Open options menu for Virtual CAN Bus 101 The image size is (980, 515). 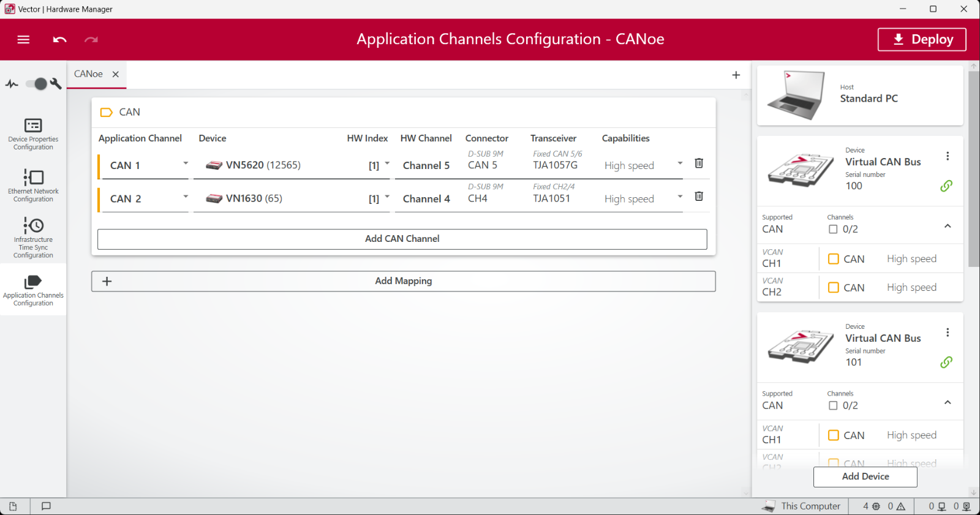(948, 333)
